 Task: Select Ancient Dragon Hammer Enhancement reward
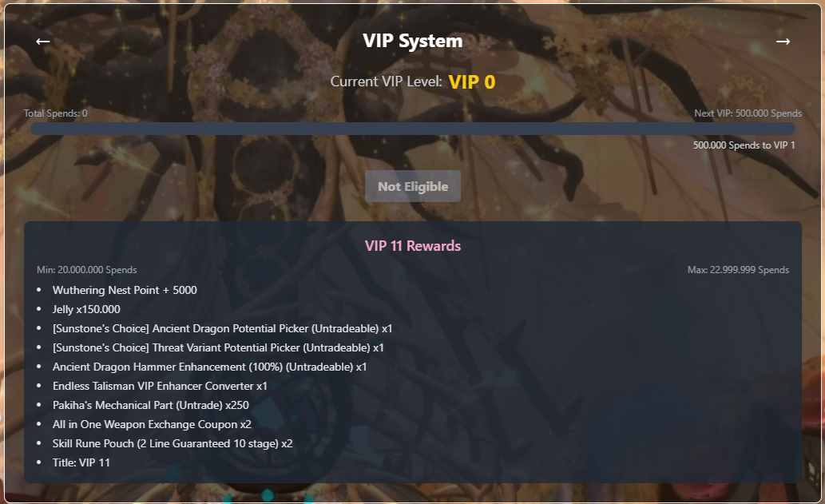(209, 367)
